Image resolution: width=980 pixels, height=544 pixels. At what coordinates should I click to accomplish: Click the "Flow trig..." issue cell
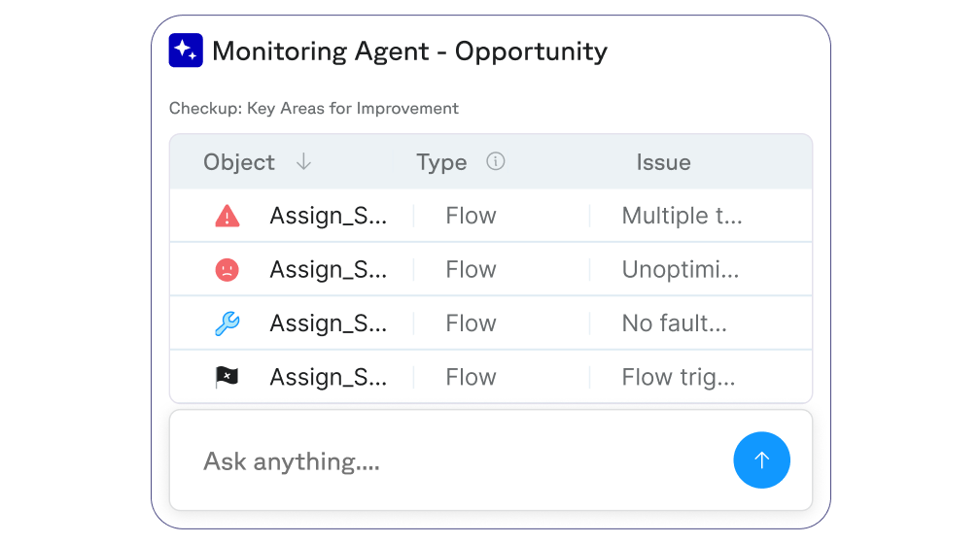pos(678,377)
